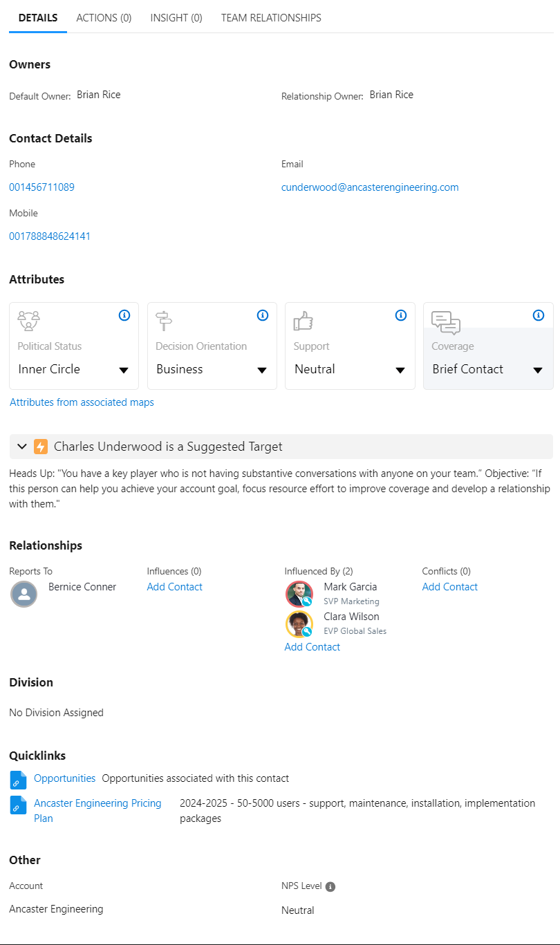
Task: Click Clara Wilson's avatar photo
Action: pyautogui.click(x=299, y=624)
